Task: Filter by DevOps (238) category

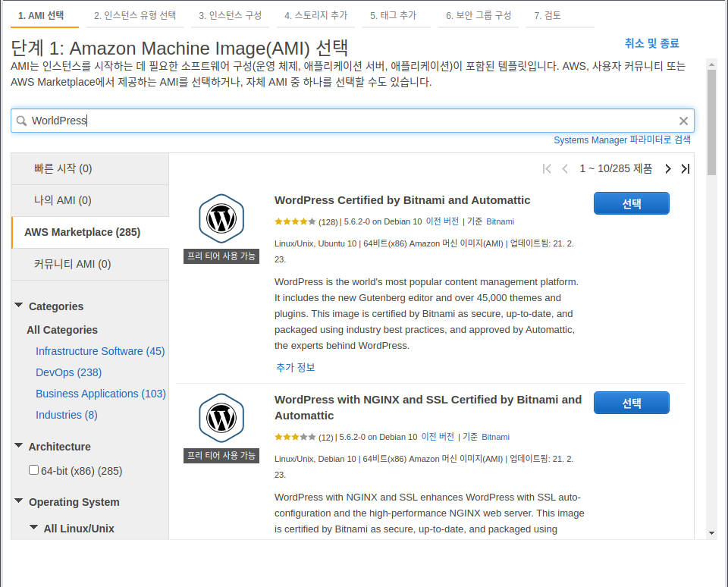Action: [x=69, y=372]
